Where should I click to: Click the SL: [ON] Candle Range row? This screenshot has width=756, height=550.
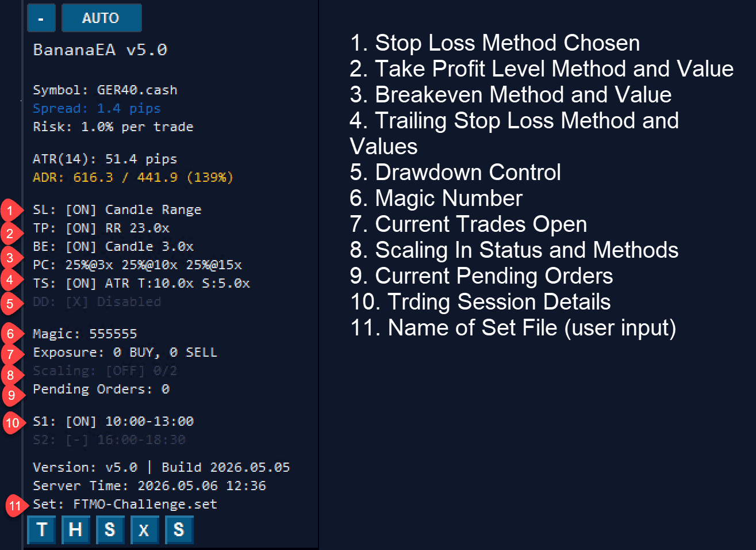coord(117,210)
